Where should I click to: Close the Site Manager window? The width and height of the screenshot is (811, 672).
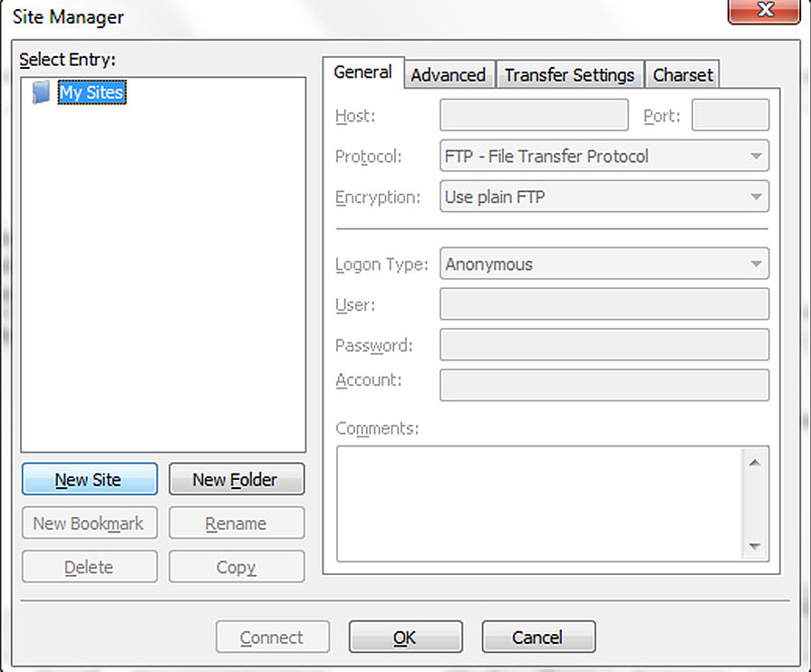pos(765,11)
